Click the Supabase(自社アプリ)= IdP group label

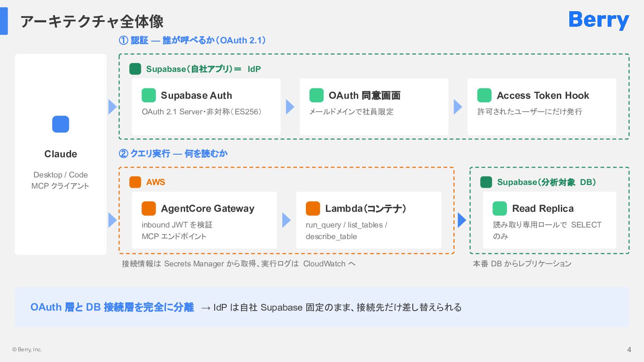pos(203,69)
